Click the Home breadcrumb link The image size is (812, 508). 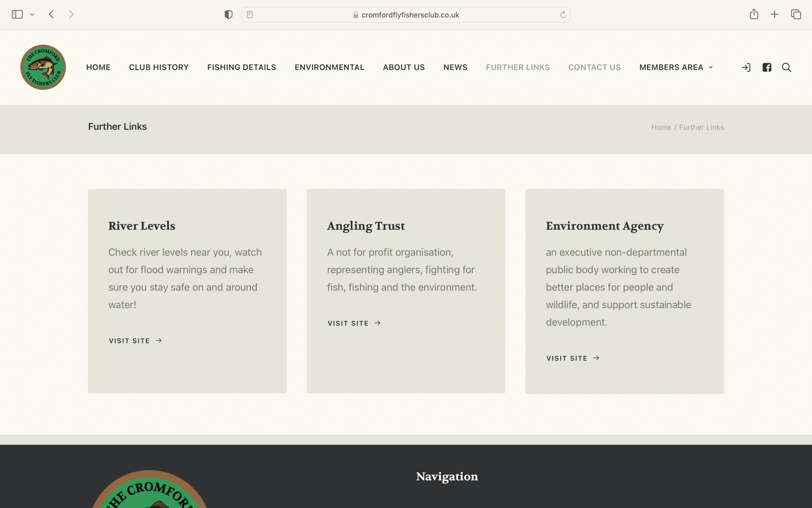tap(661, 127)
